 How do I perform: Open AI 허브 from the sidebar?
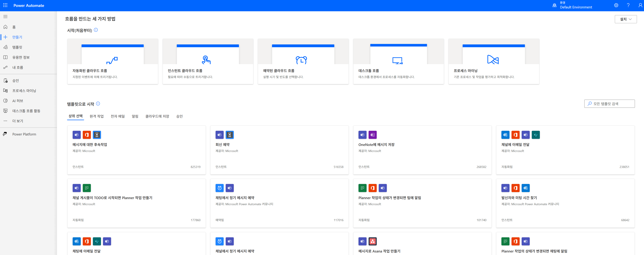18,101
